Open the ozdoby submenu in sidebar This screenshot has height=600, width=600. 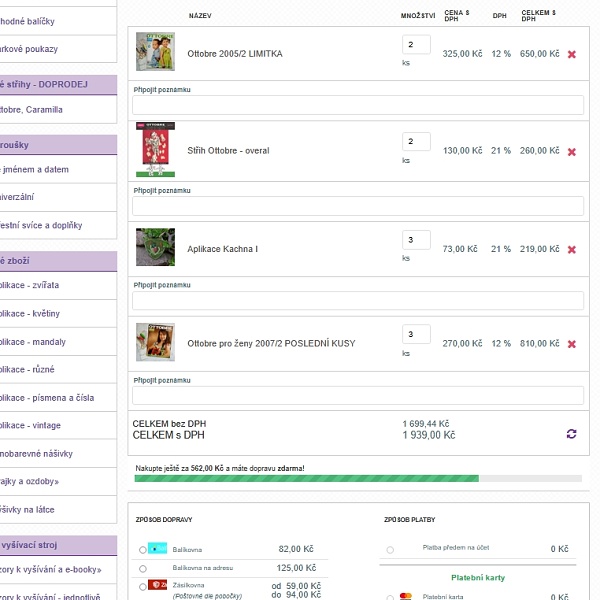point(40,481)
